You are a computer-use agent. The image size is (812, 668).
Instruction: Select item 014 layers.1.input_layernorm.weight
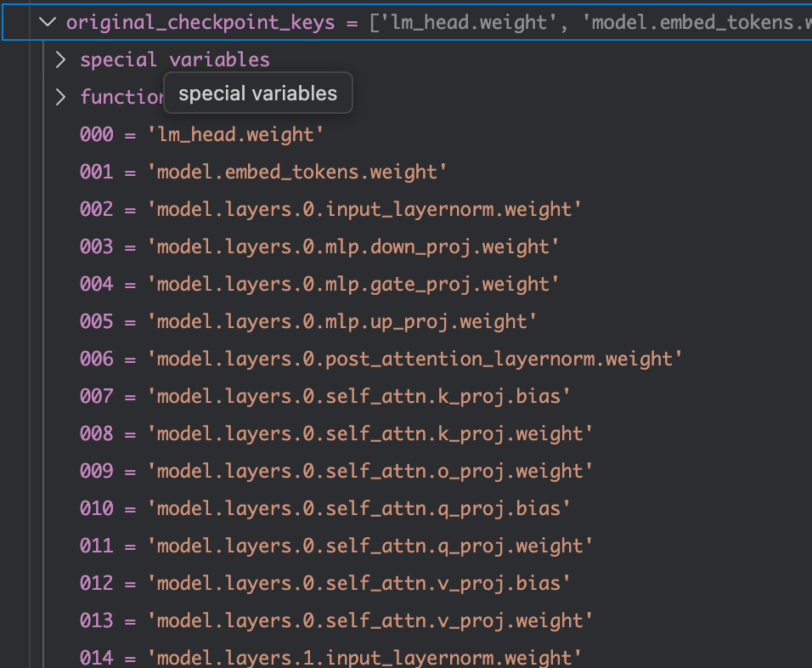point(330,657)
